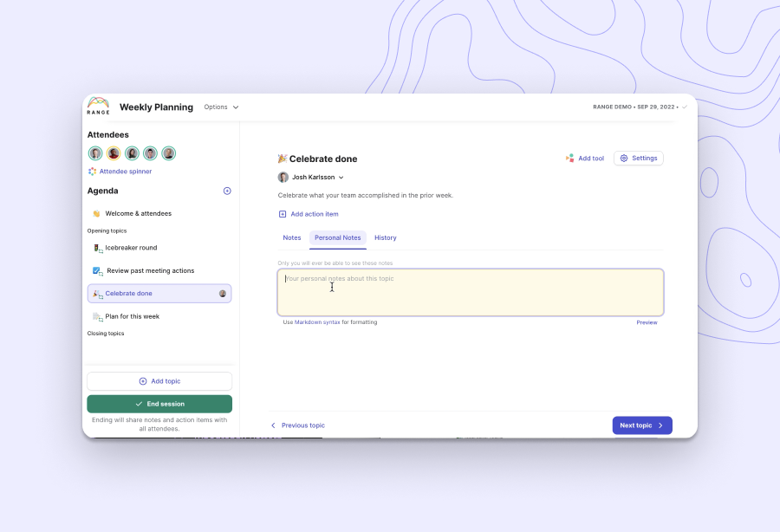This screenshot has height=532, width=780.
Task: Click the Add topic button
Action: coord(159,381)
